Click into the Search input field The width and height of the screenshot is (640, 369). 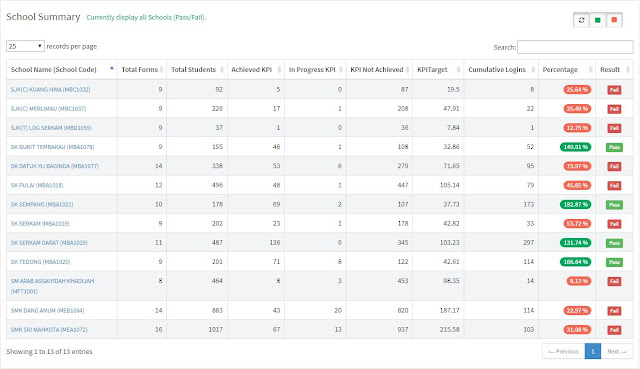[575, 47]
